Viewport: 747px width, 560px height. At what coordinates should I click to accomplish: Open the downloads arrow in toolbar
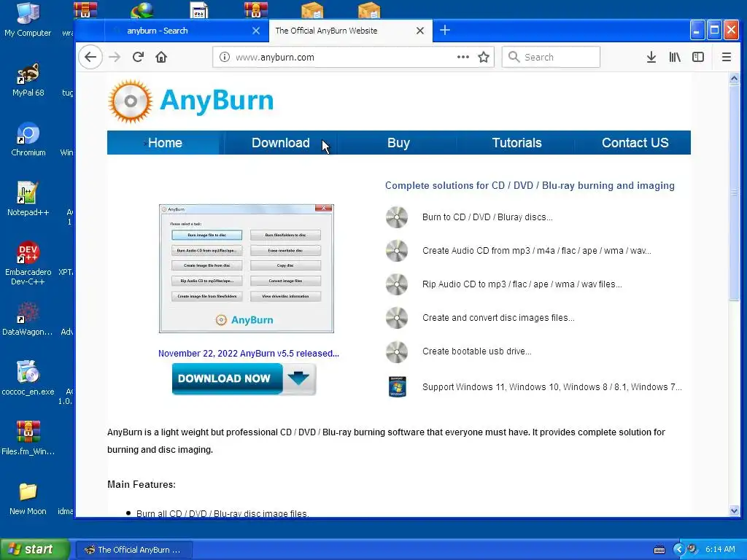click(651, 57)
